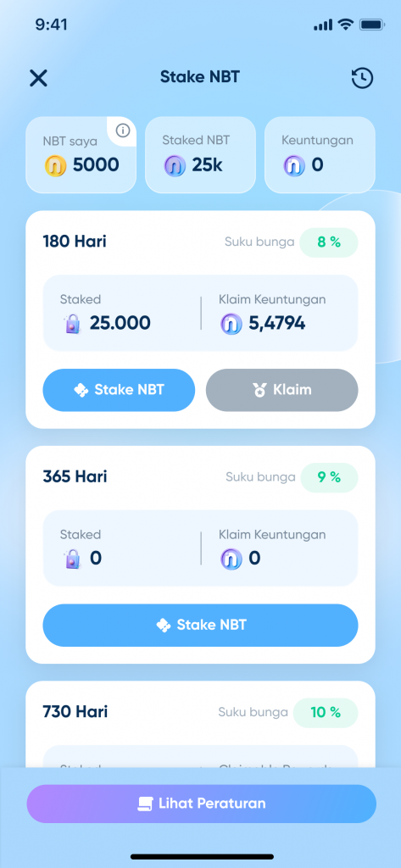Select the 10 % interest badge
The width and height of the screenshot is (401, 868).
click(x=326, y=712)
